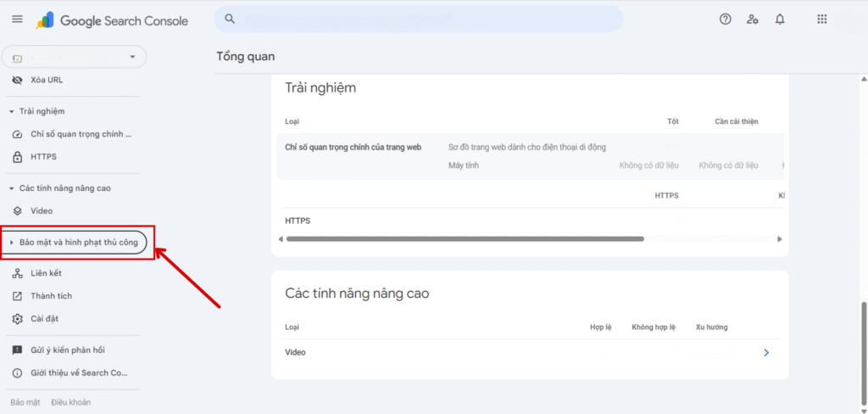
Task: Click the info circle icon
Action: [x=17, y=373]
